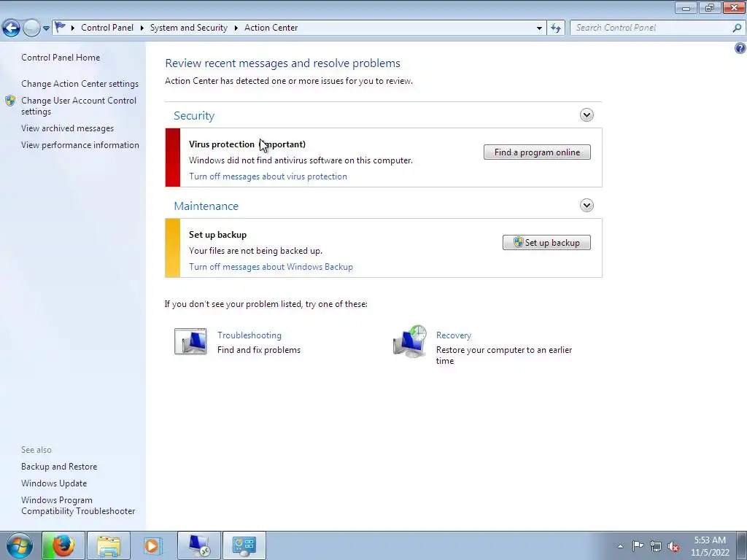Click the Set up backup heading text
Screen dimensions: 747x560
217,235
